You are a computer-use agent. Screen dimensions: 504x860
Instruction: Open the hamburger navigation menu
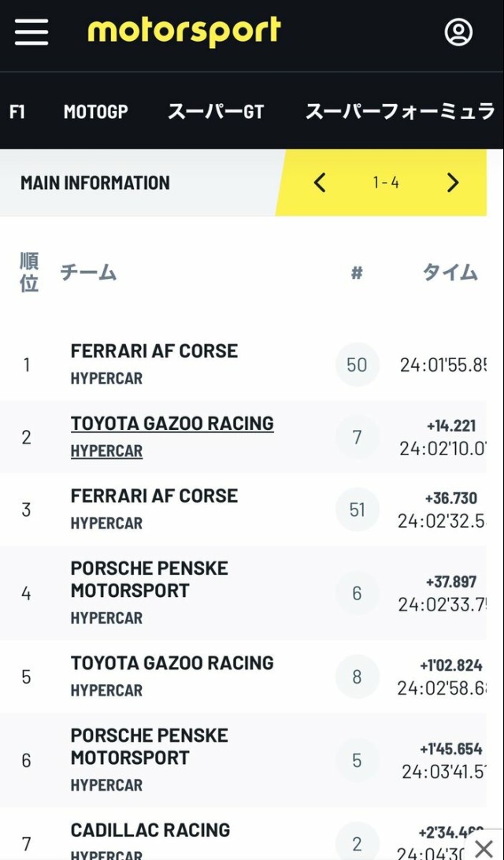click(31, 32)
